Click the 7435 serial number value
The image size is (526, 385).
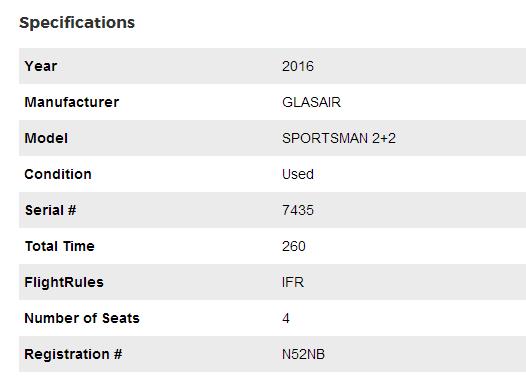tap(298, 210)
